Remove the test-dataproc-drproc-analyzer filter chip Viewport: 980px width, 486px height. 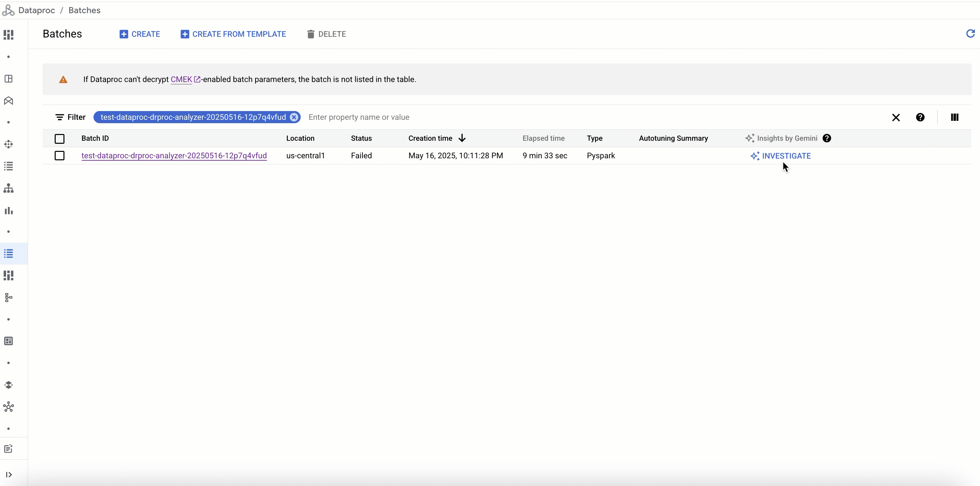tap(294, 117)
